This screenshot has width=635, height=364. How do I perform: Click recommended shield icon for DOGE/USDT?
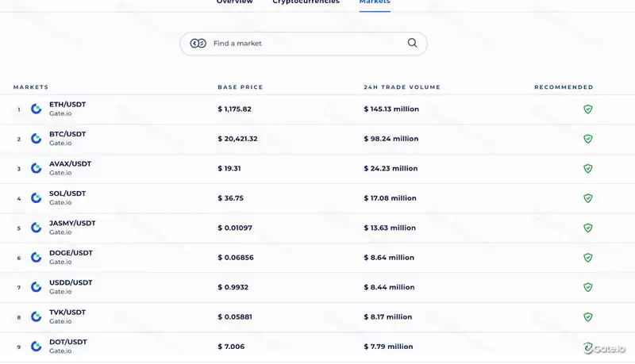click(x=588, y=258)
